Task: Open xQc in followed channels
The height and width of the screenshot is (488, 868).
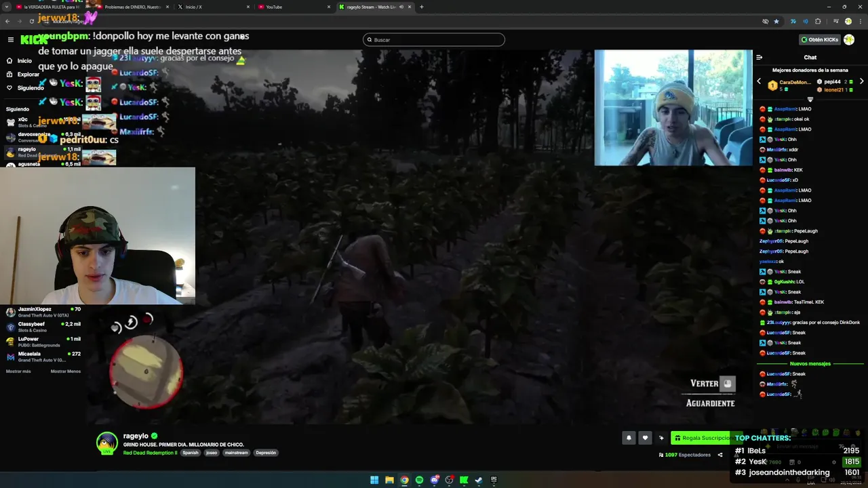Action: click(x=42, y=122)
